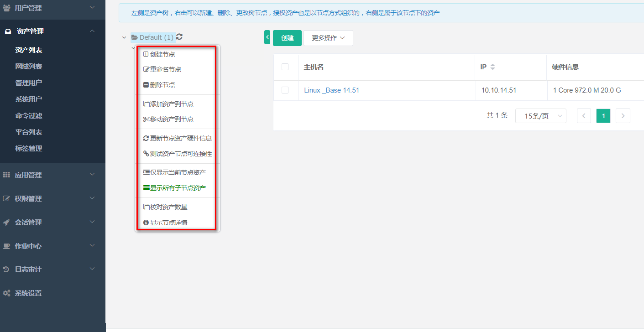Click the inbox icon of 资产管理

(x=8, y=31)
